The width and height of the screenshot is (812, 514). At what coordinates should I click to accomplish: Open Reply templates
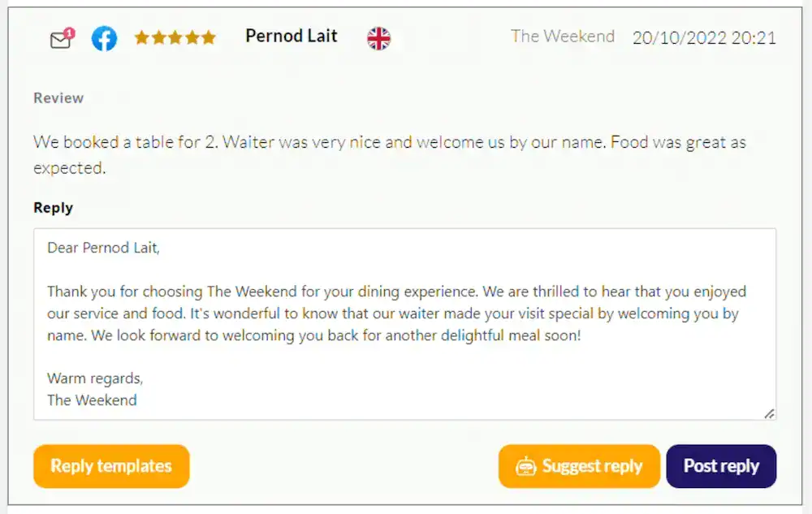[110, 466]
